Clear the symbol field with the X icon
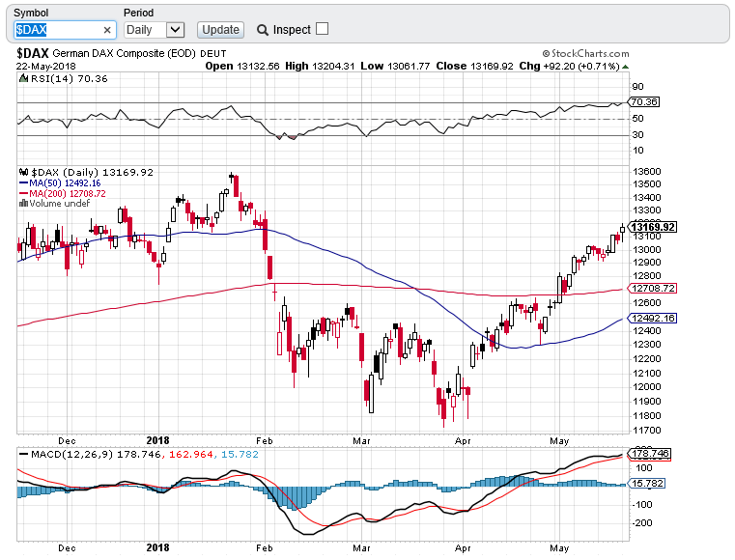The image size is (735, 560). point(107,31)
